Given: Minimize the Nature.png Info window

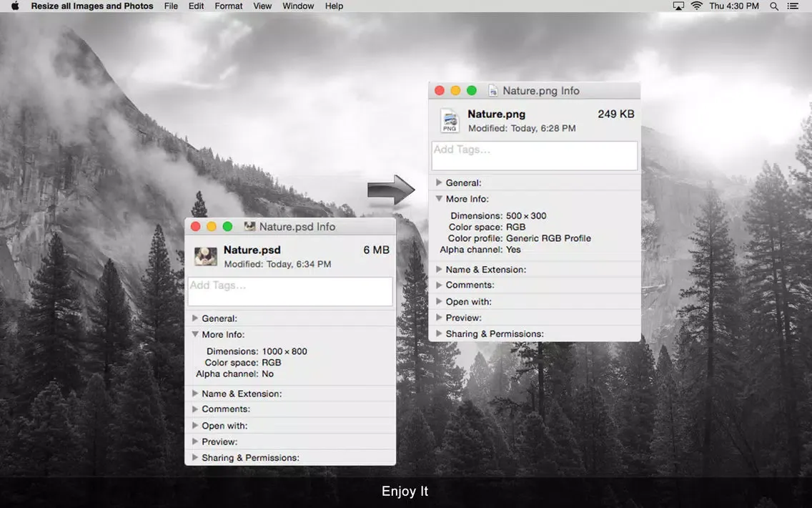Looking at the screenshot, I should click(x=456, y=91).
